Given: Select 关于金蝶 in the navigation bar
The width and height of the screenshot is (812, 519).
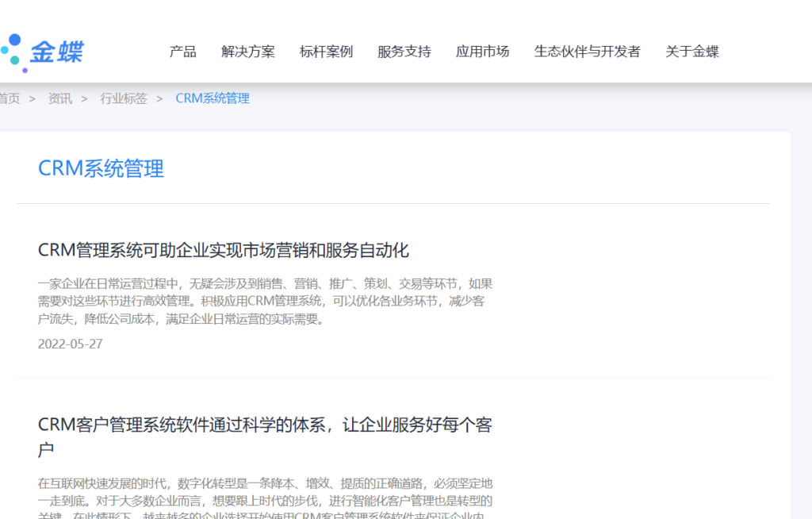Looking at the screenshot, I should tap(691, 52).
